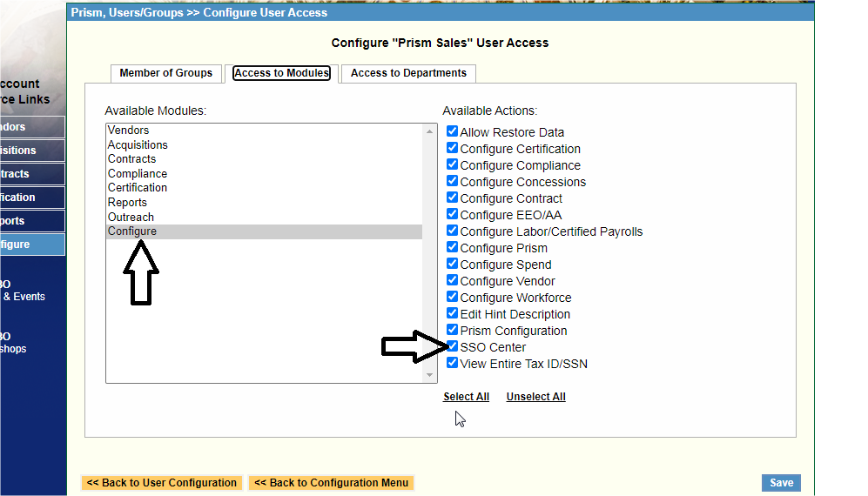Viewport: 868px width, 496px height.
Task: Uncheck the Prism Configuration checkbox
Action: 452,330
